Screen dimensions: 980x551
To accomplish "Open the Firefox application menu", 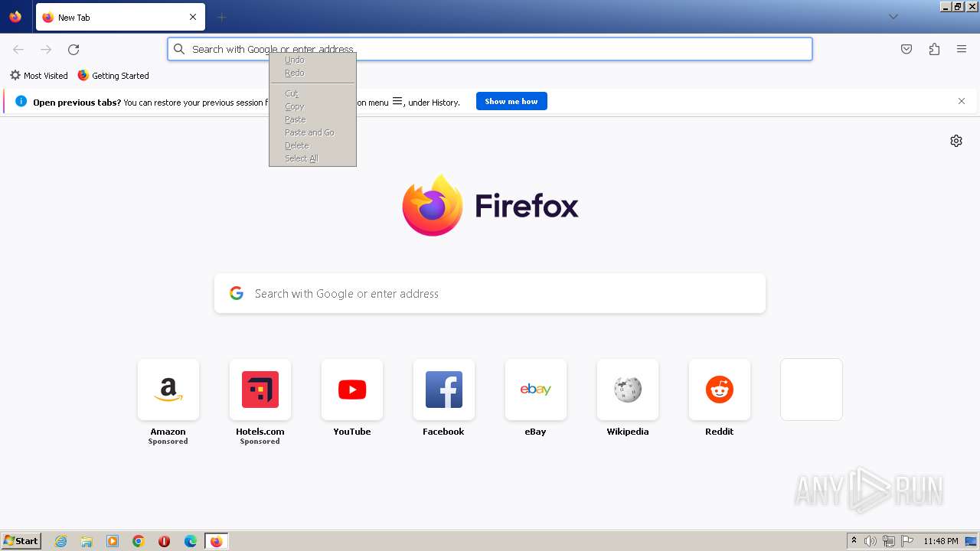I will point(962,49).
